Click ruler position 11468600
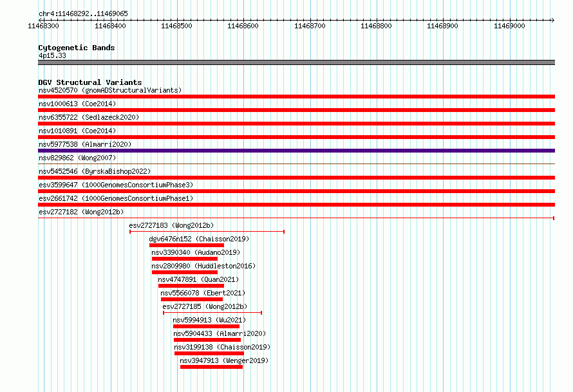Viewport: 573px width, 392px height. (243, 26)
